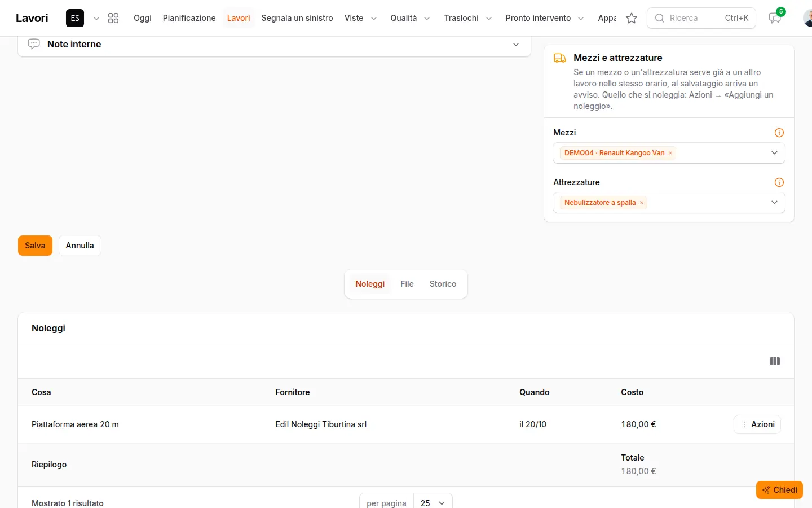Open the apps grid icon
The width and height of the screenshot is (812, 508).
pyautogui.click(x=113, y=18)
